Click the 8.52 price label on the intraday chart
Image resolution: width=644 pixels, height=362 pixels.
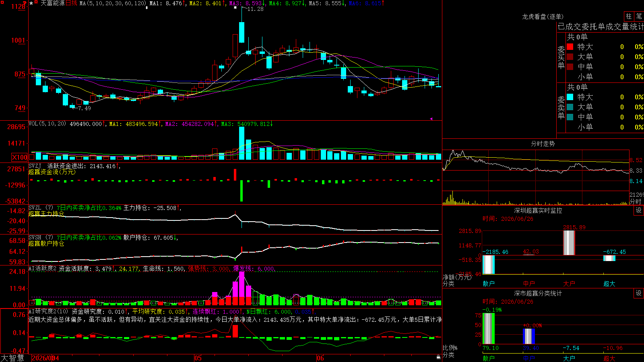pyautogui.click(x=636, y=160)
